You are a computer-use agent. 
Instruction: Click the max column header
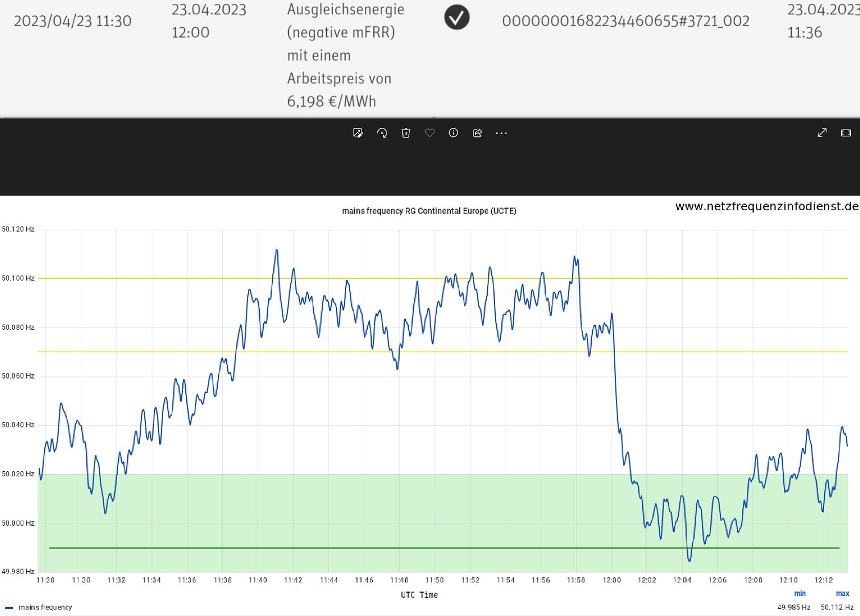pos(842,594)
